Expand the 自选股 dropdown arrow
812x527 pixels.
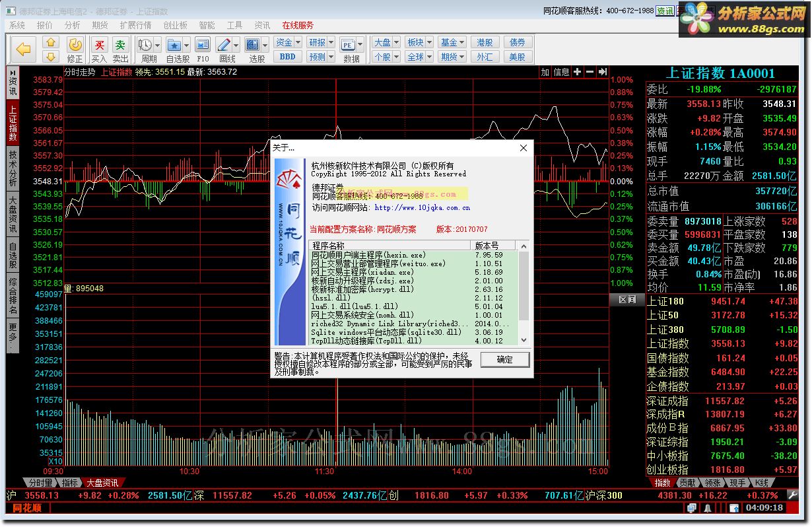coord(187,45)
